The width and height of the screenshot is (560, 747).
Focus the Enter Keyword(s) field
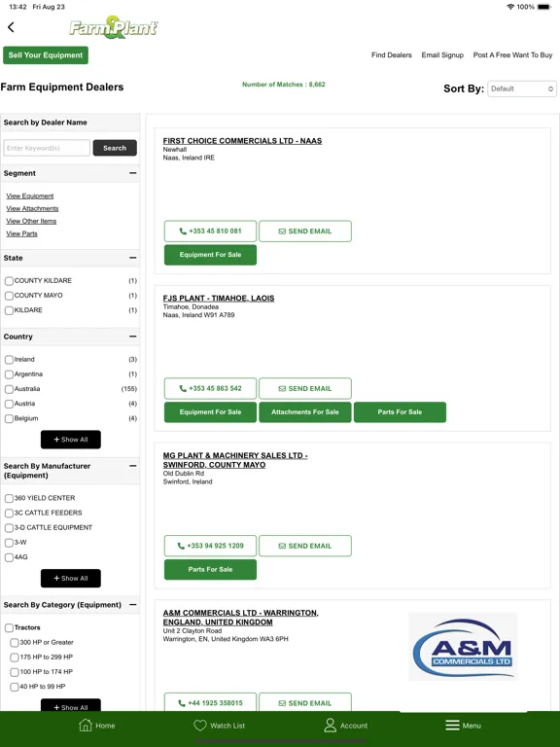47,148
